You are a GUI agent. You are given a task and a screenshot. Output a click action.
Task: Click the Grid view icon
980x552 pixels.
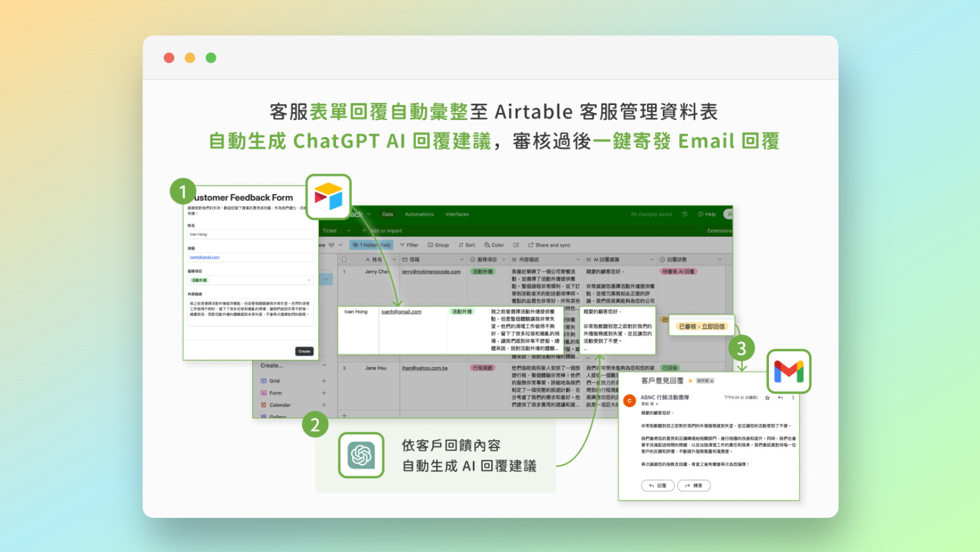point(264,381)
